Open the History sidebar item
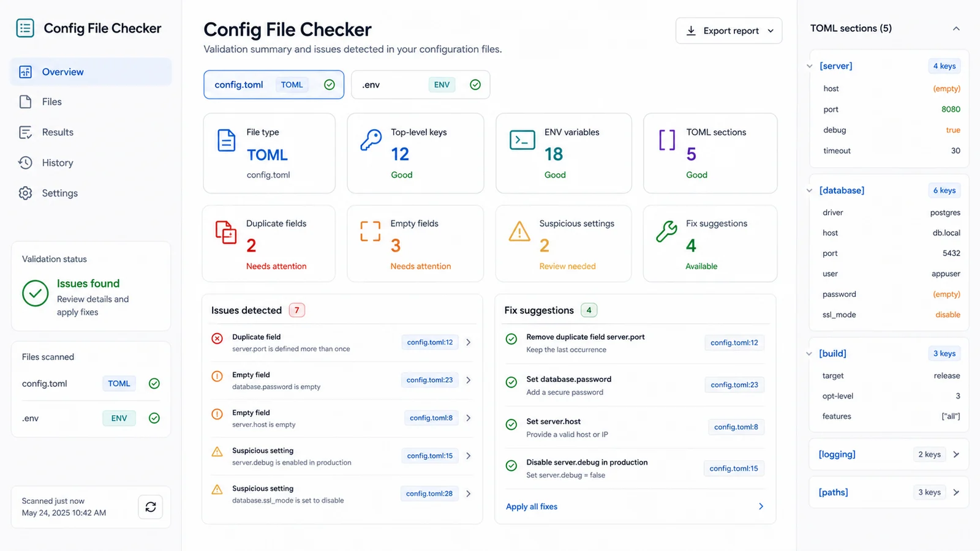Screen dimensions: 980x551 pyautogui.click(x=91, y=163)
